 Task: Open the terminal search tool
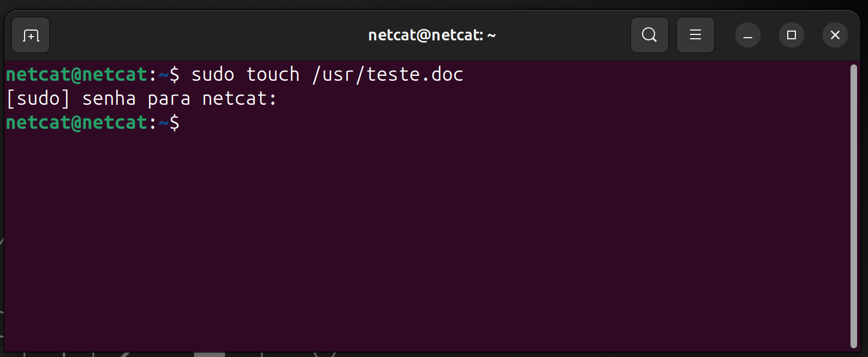click(x=650, y=35)
